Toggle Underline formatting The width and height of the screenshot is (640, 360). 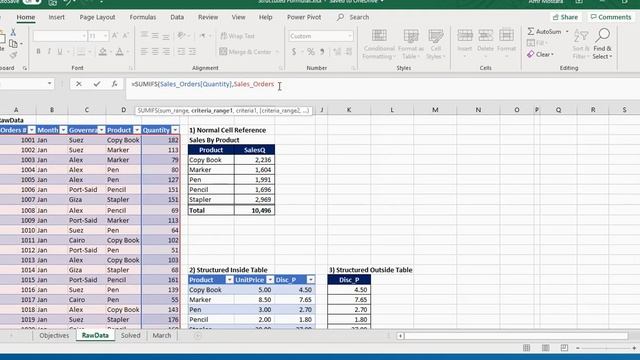click(60, 52)
